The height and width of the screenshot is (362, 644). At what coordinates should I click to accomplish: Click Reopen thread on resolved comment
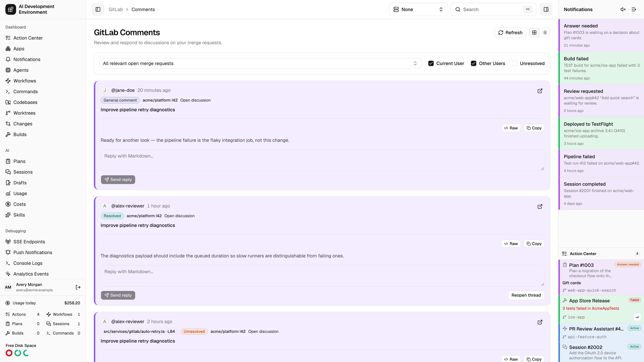526,295
